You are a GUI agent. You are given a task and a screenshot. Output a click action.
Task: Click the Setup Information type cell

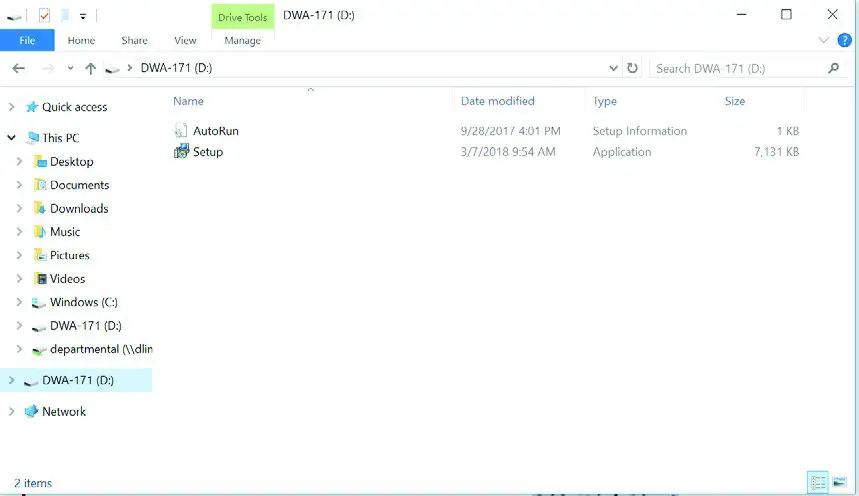click(639, 131)
